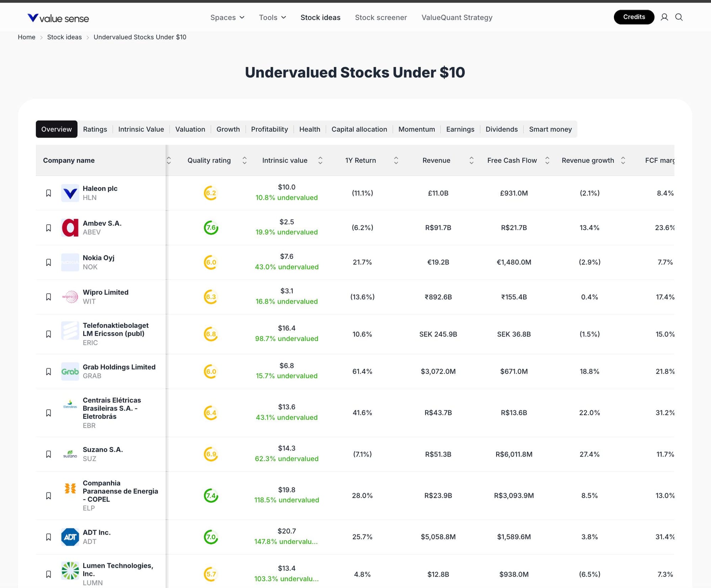The image size is (711, 588).
Task: Click Lumen Technologies logo icon
Action: [70, 571]
